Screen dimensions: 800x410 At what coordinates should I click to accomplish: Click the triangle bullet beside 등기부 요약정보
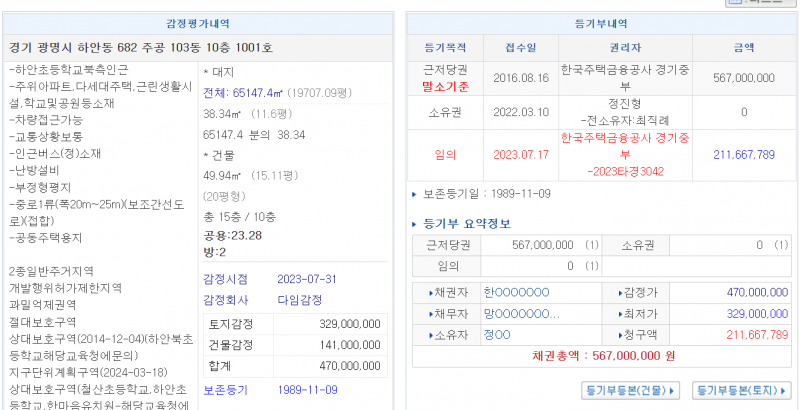pyautogui.click(x=416, y=223)
